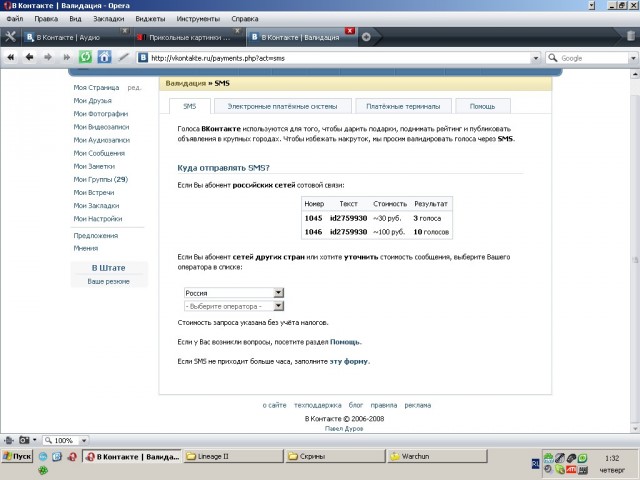Screen dimensions: 640x480
Task: Switch to the Warchun folder in taskbar
Action: 438,456
